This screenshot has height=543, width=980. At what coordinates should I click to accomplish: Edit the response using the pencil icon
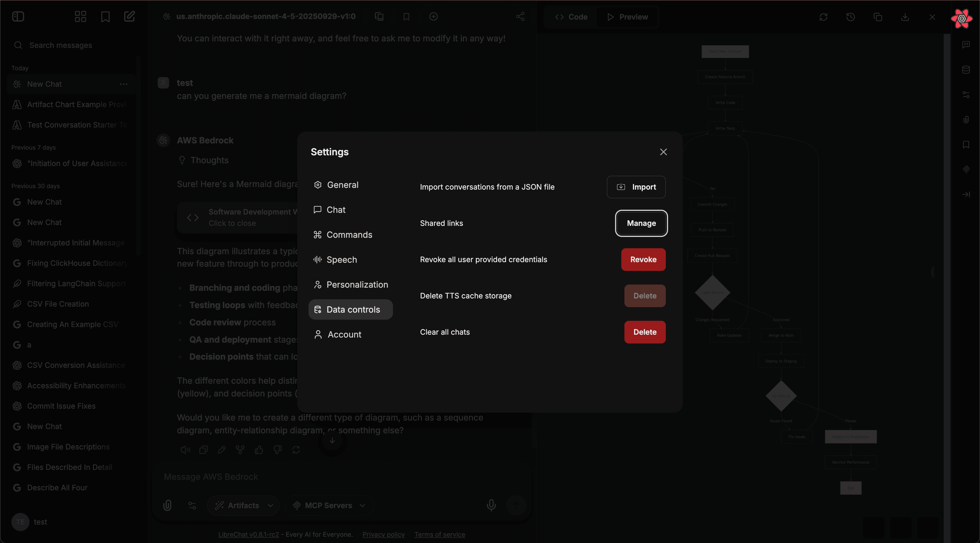222,450
